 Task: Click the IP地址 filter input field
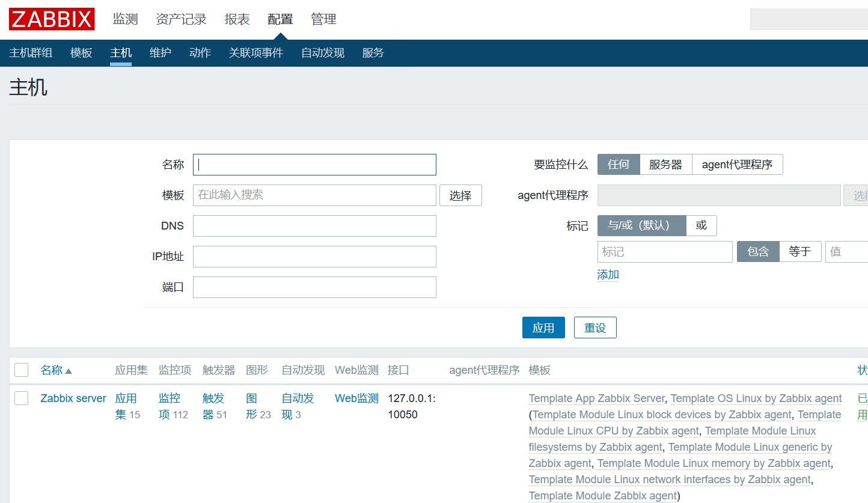pos(314,257)
